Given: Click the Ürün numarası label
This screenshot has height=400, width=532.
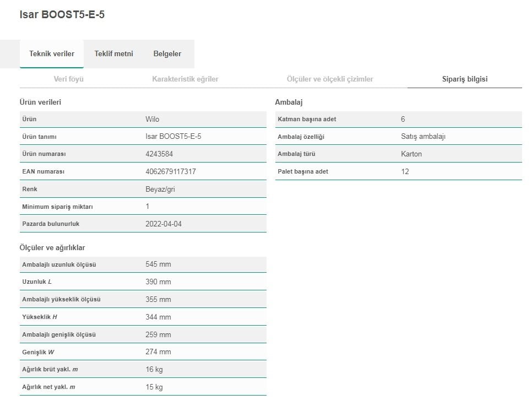Looking at the screenshot, I should (44, 154).
